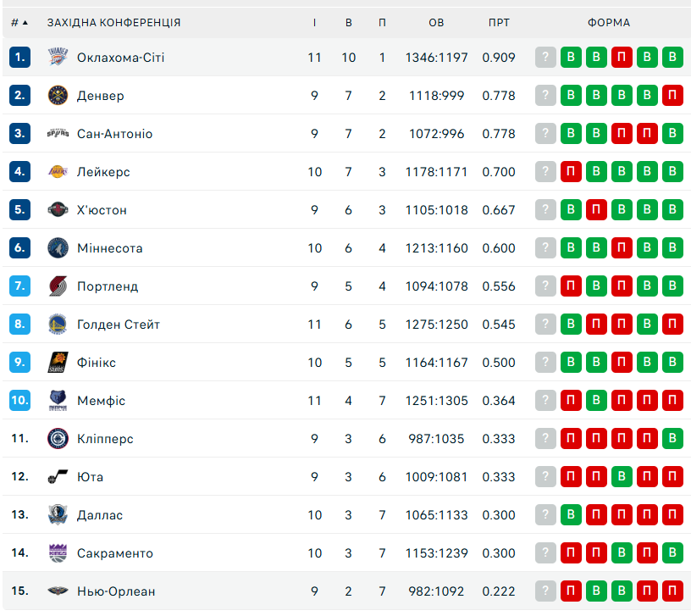Sort table by the # rank column
Screen dimensions: 691x616
tap(19, 23)
